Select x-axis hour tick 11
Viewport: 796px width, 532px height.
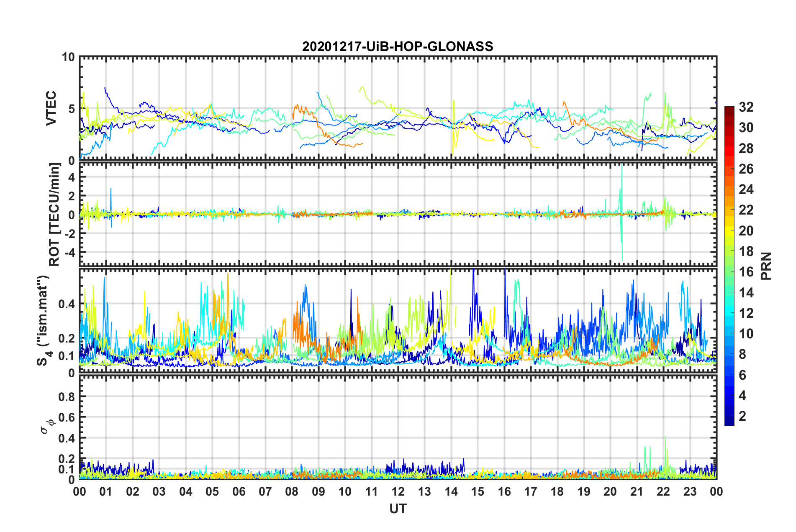coord(372,491)
